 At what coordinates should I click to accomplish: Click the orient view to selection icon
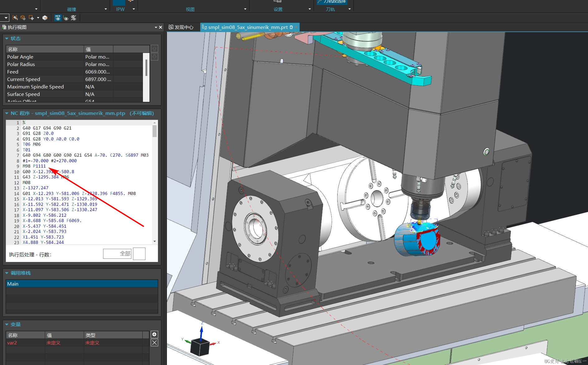15,18
